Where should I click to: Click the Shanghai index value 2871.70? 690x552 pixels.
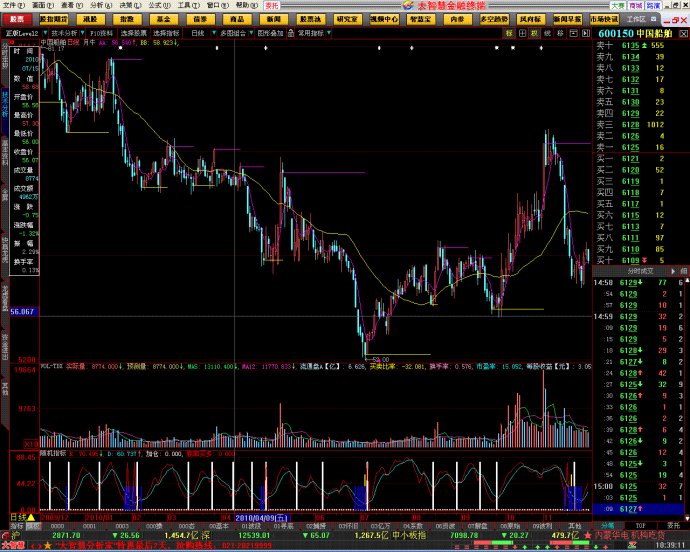coord(66,535)
